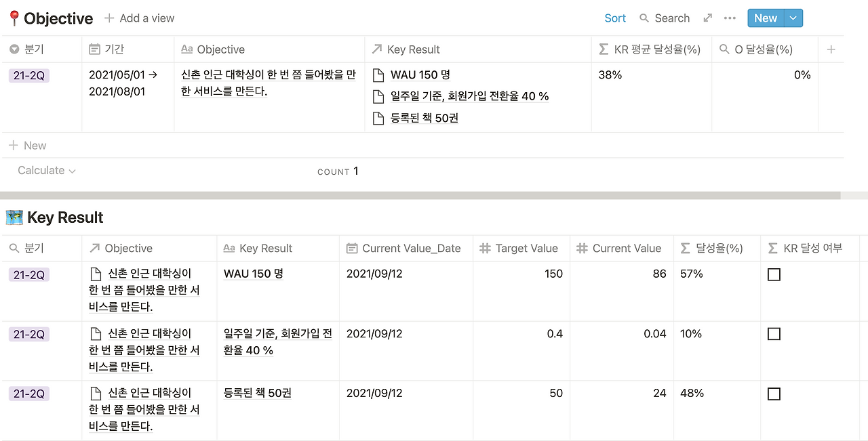Click Add a view
Image resolution: width=868 pixels, height=441 pixels.
[140, 18]
